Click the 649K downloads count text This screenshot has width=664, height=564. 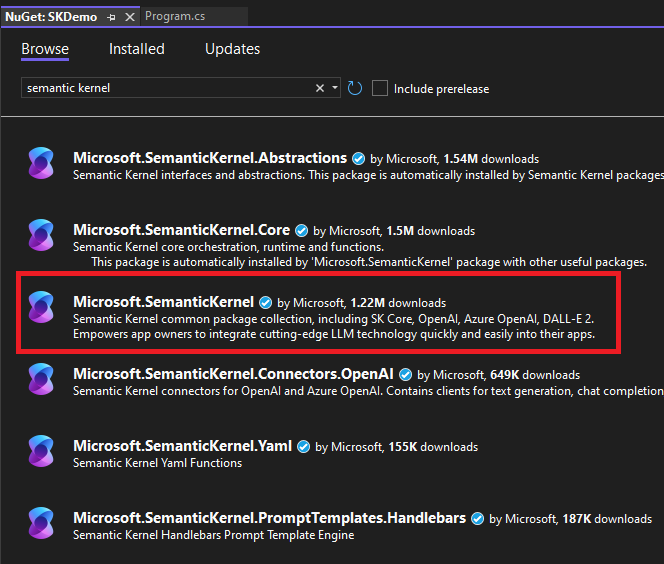pos(535,375)
